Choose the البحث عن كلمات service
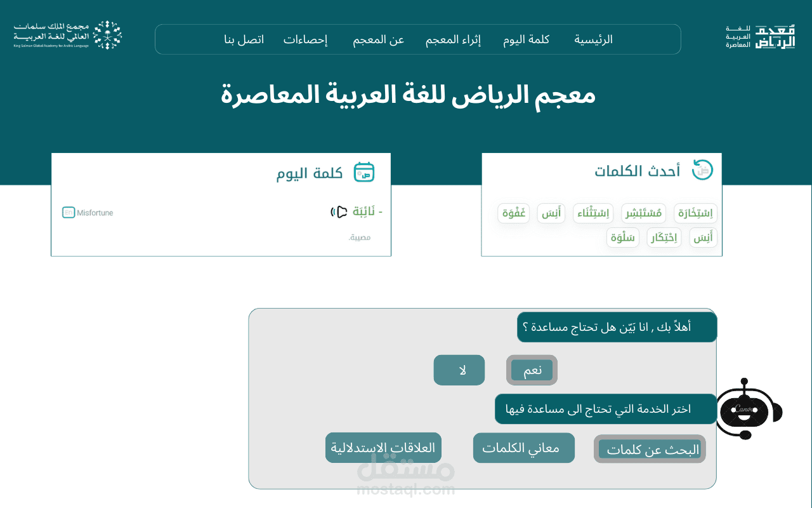The height and width of the screenshot is (508, 812). (650, 449)
